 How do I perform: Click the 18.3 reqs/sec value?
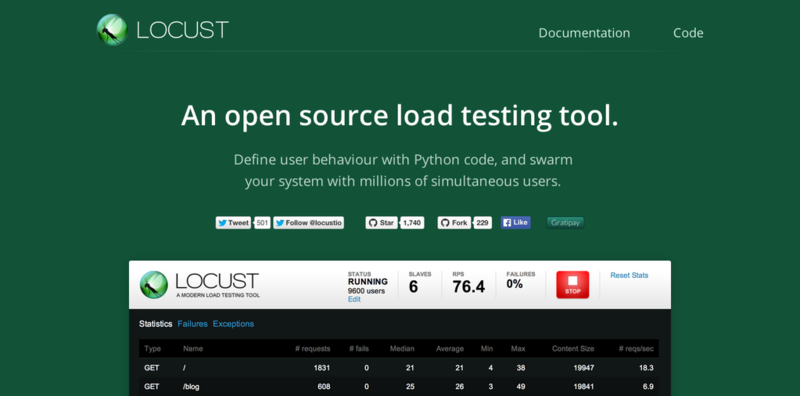click(x=646, y=368)
